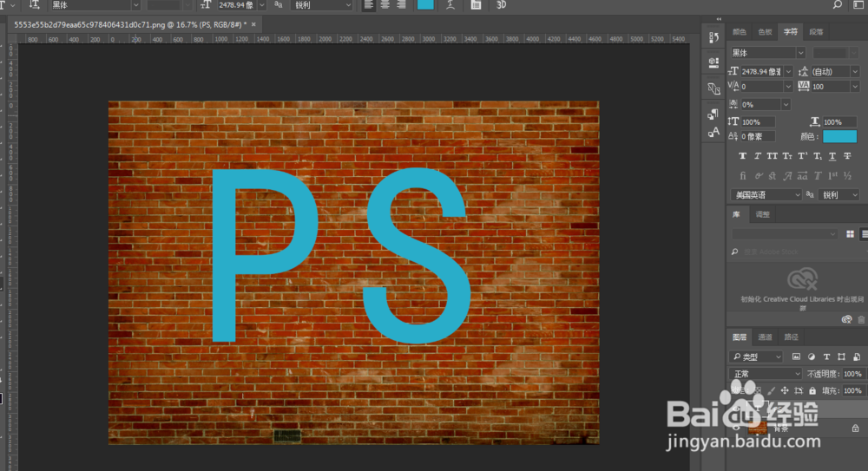Click the right align text icon
Image resolution: width=868 pixels, height=471 pixels.
401,5
